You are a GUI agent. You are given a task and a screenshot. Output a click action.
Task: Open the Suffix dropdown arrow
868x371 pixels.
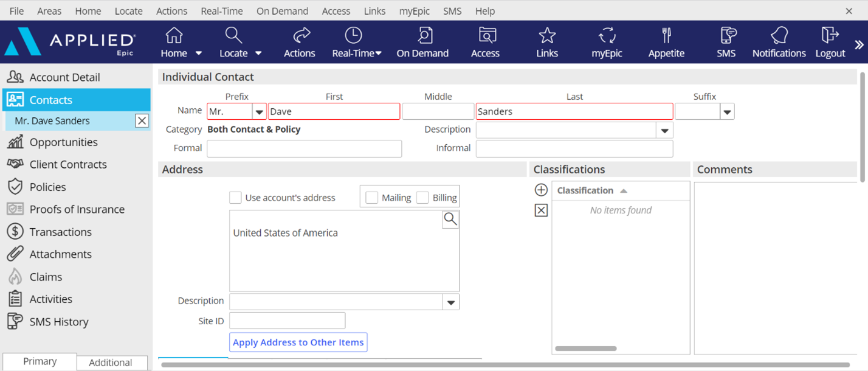coord(727,112)
